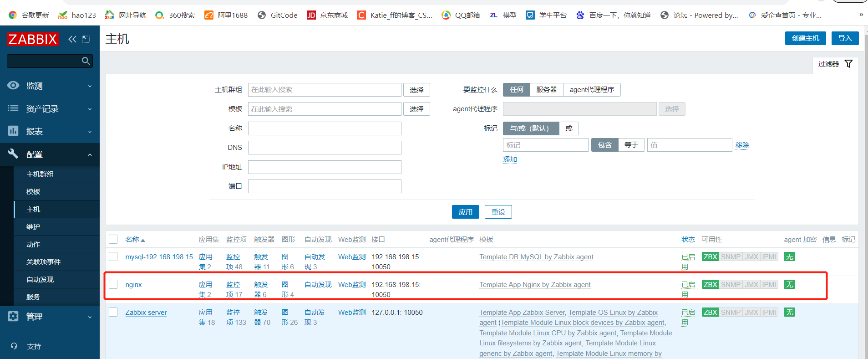Collapse the 配置 menu
The width and height of the screenshot is (868, 359).
90,154
